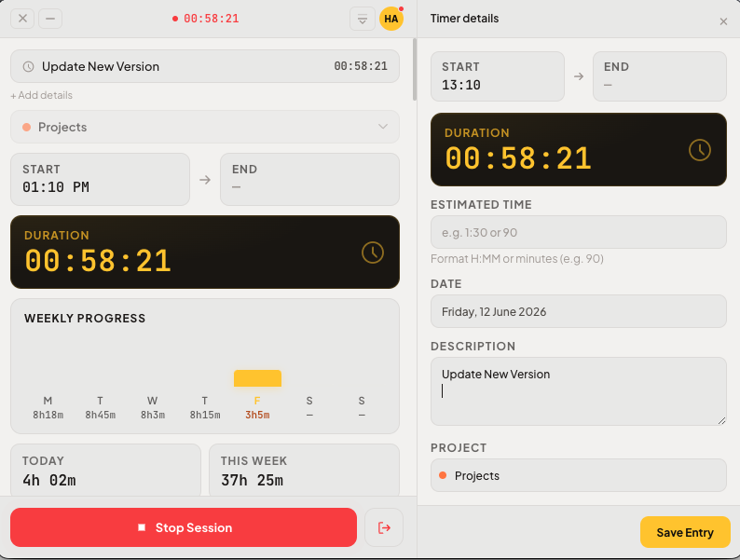Focus the Estimated Time input
This screenshot has width=740, height=560.
pyautogui.click(x=578, y=232)
